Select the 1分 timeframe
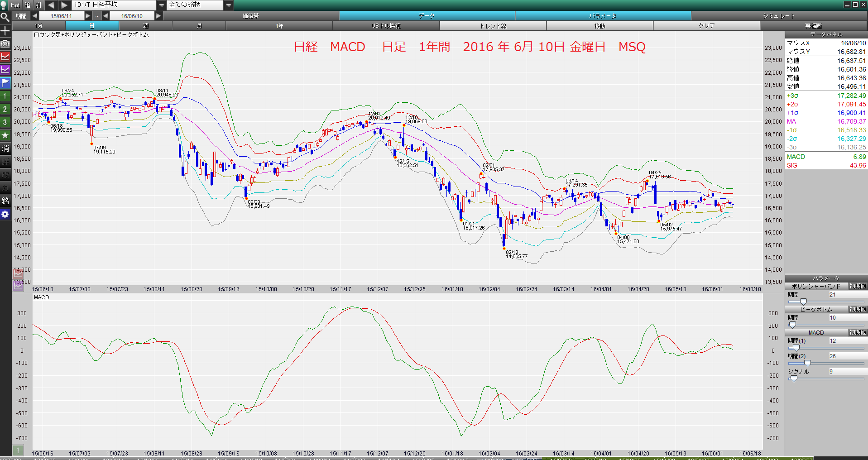 pyautogui.click(x=39, y=26)
